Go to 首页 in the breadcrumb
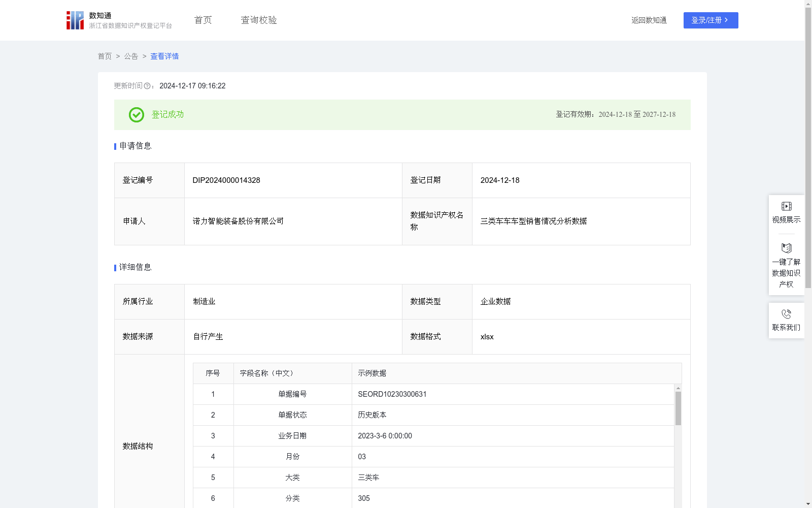The image size is (812, 508). [105, 56]
